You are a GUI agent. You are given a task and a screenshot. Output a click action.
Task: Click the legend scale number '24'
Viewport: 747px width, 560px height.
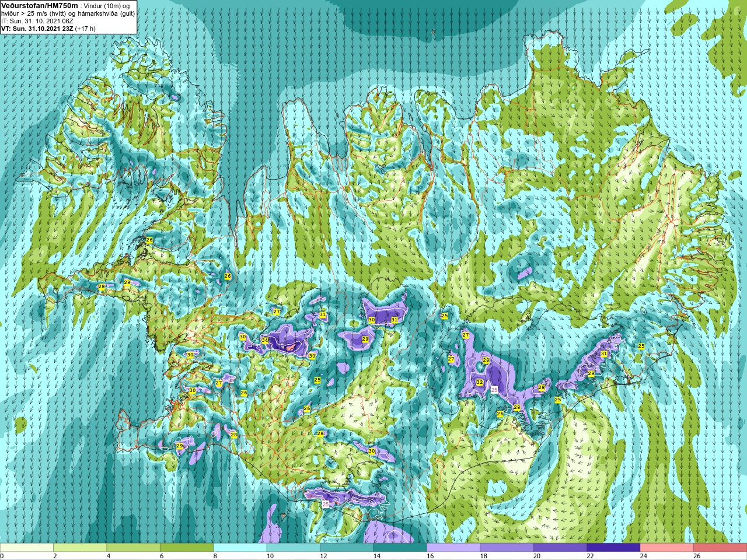point(644,556)
